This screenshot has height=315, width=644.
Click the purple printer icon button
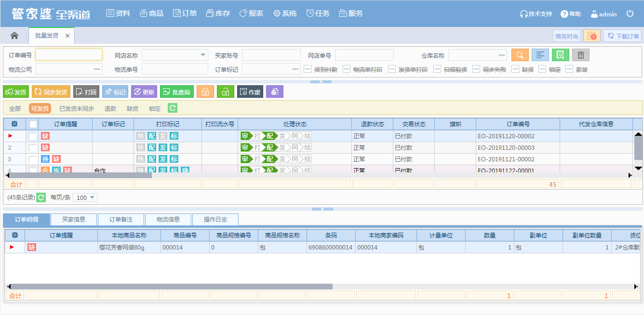(x=274, y=92)
